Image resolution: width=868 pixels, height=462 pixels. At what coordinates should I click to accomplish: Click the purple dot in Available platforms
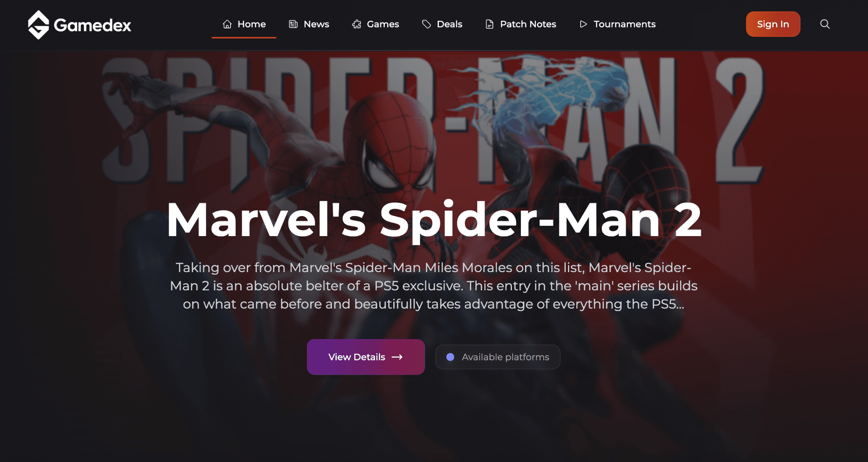[450, 357]
